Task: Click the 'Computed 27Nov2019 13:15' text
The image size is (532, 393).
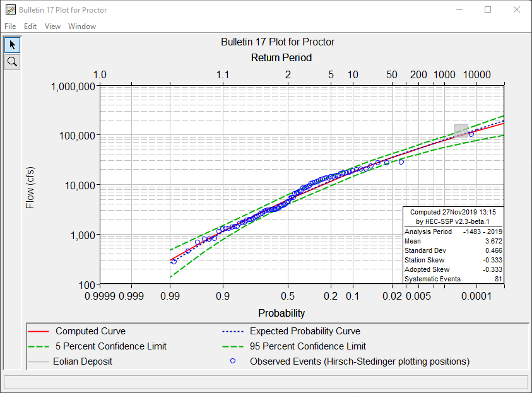Action: click(453, 212)
